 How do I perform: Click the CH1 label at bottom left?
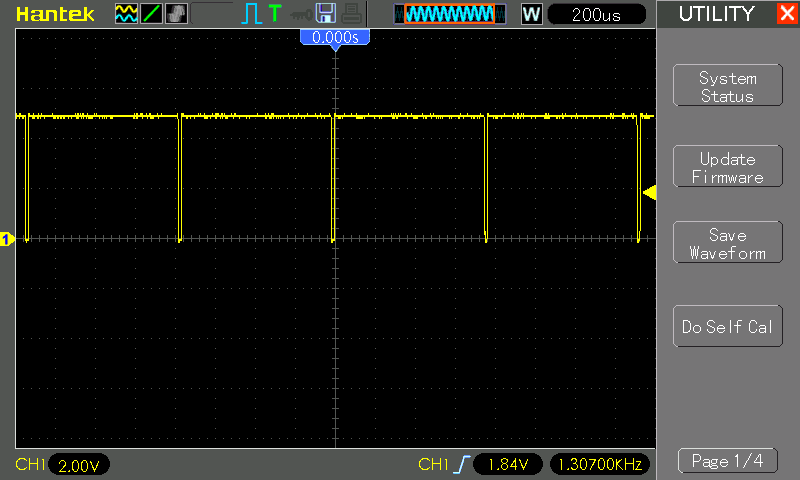31,464
